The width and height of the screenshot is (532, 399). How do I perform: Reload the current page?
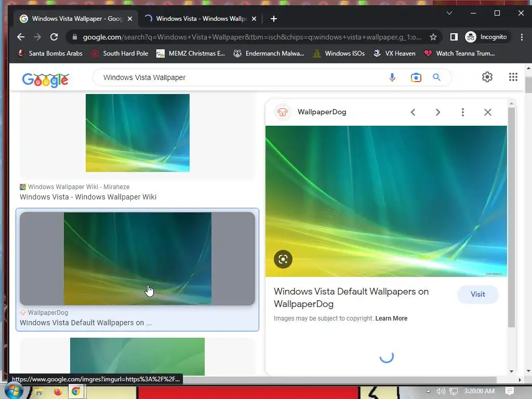54,37
